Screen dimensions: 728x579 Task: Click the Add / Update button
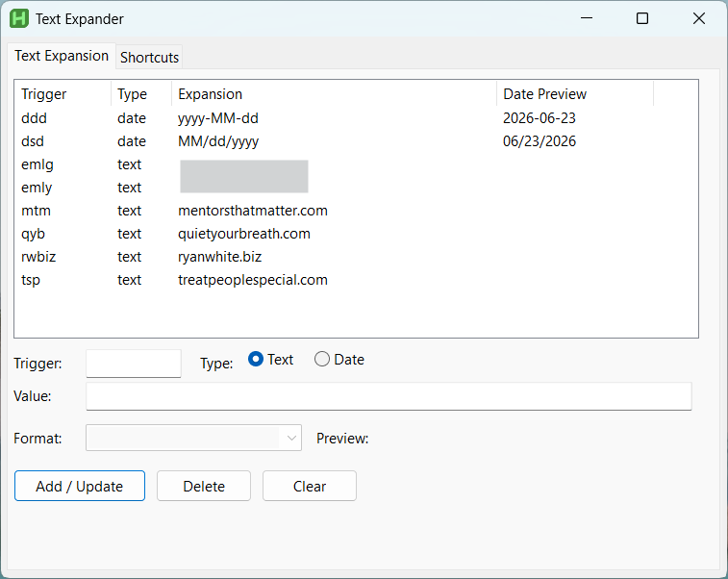[x=80, y=486]
